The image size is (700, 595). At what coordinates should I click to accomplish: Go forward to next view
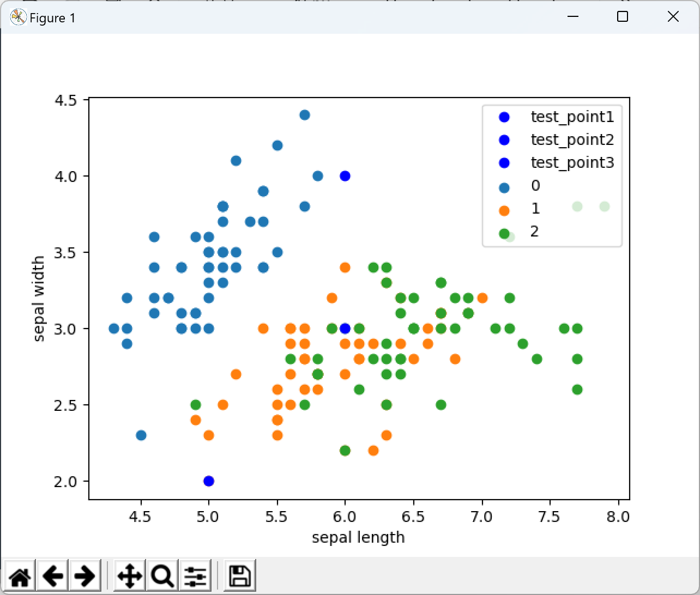click(85, 575)
